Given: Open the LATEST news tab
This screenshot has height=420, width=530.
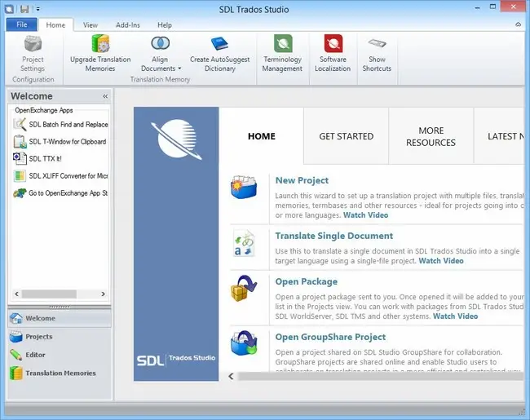Looking at the screenshot, I should pyautogui.click(x=500, y=136).
